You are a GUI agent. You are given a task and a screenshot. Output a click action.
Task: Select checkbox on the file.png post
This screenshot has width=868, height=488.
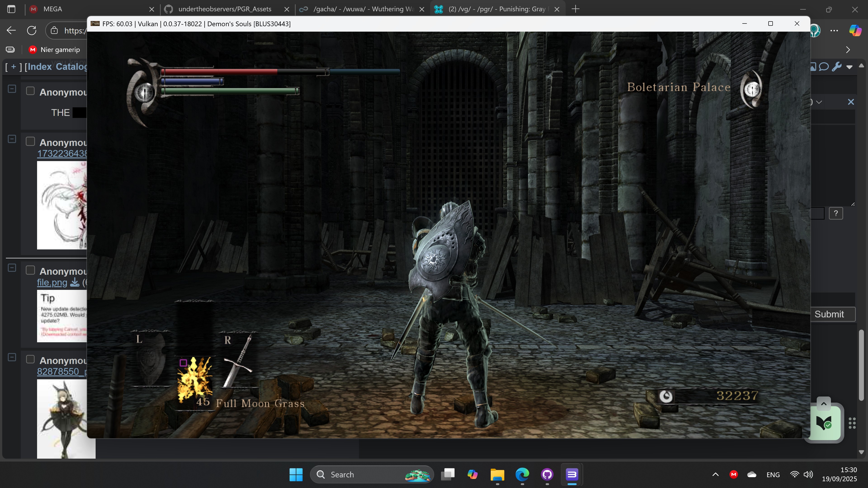pyautogui.click(x=30, y=270)
